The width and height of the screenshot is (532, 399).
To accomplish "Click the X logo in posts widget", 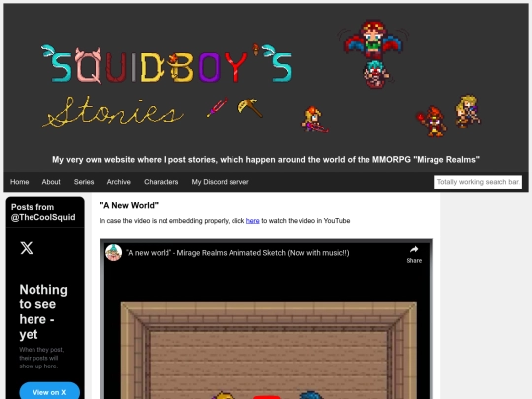I will click(x=27, y=248).
